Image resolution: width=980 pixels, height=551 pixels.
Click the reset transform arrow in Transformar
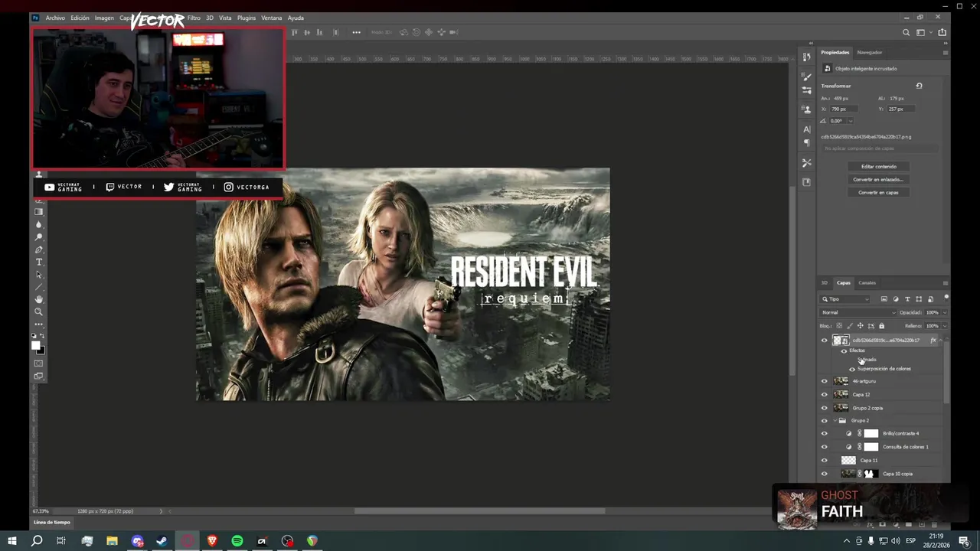(919, 86)
